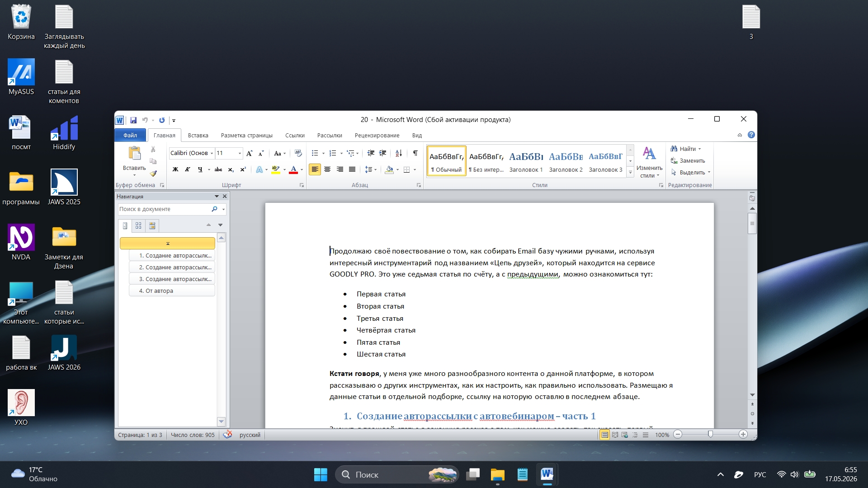
Task: Click Word icon in the taskbar
Action: tap(547, 474)
